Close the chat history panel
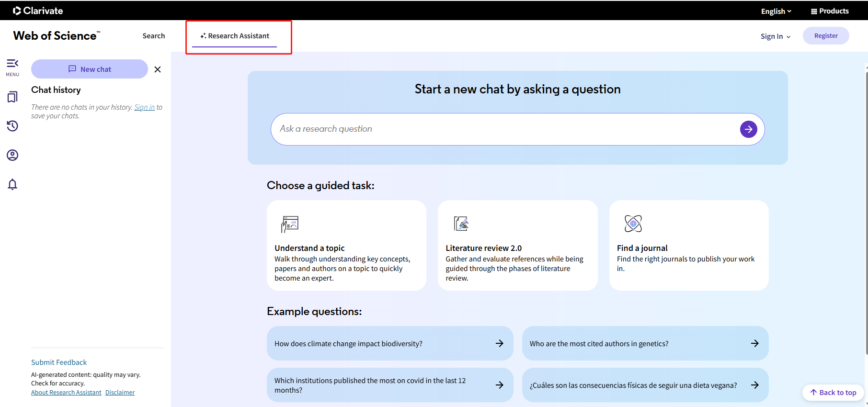The image size is (868, 407). click(158, 69)
